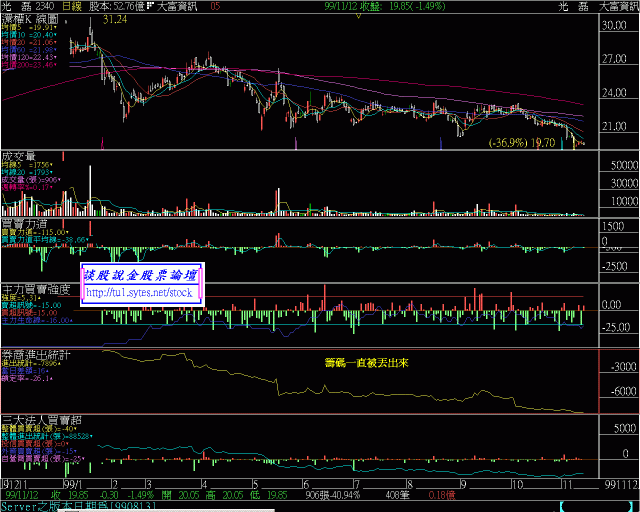Click the 自營商買賣超(張)=-25 readout
The image size is (640, 512).
coord(42,459)
